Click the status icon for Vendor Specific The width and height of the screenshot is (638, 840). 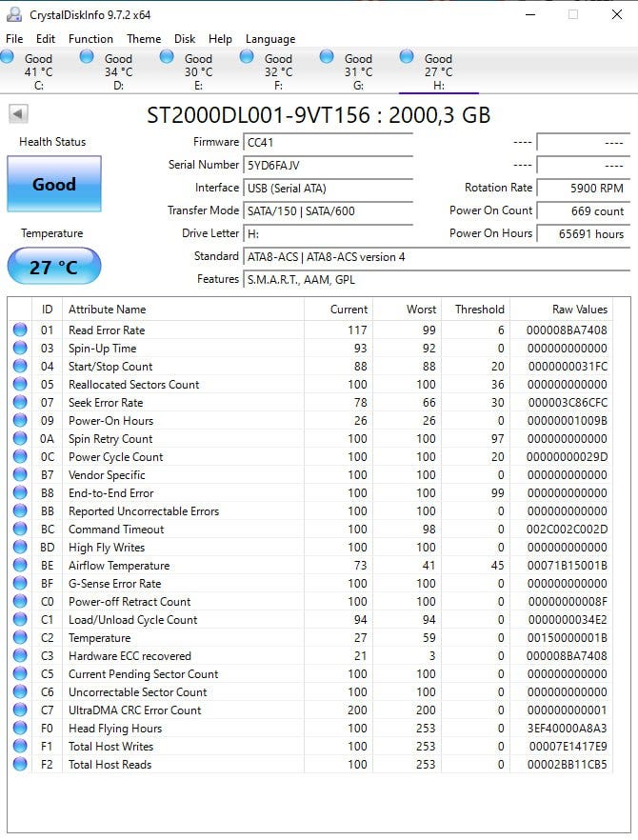[x=20, y=474]
